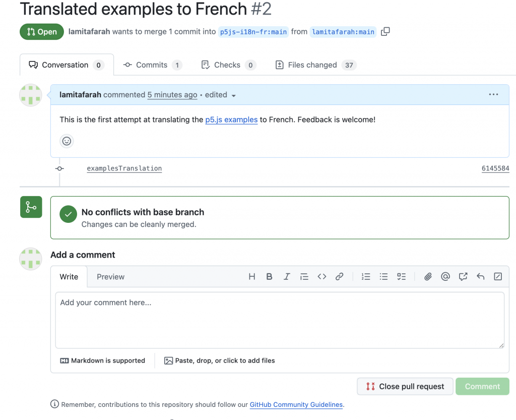This screenshot has width=516, height=420.
Task: Click the Close pull request button
Action: 405,386
